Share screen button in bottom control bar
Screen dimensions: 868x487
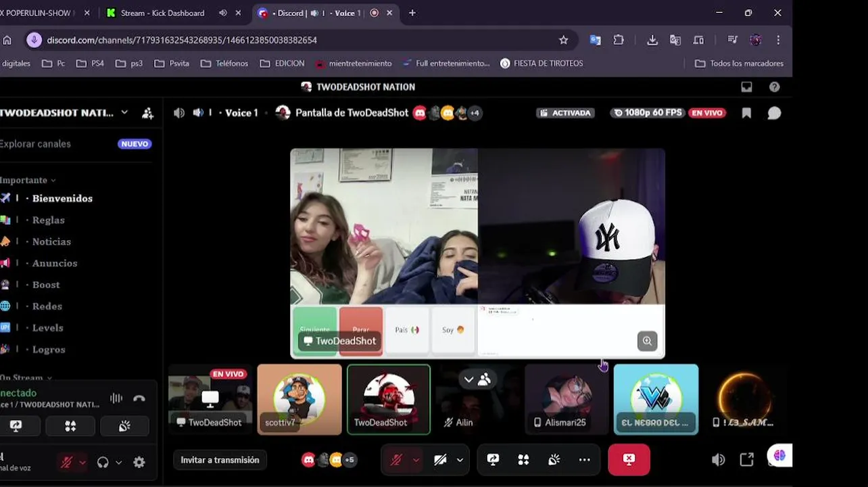(x=493, y=460)
